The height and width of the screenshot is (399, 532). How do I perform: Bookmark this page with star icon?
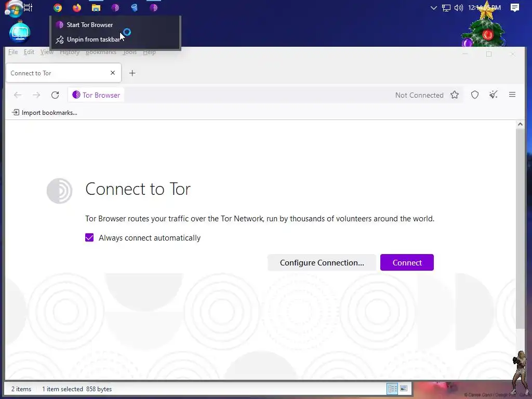tap(455, 95)
